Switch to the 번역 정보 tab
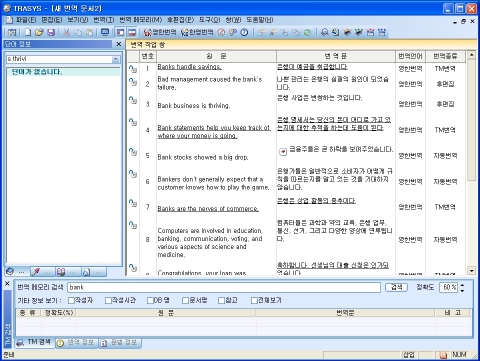480x361 pixels. pos(77,343)
